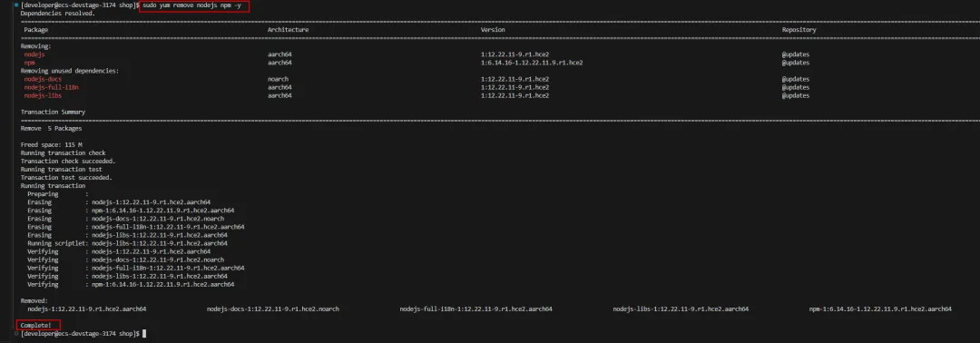980x343 pixels.
Task: Select red 'npm' name in the package table
Action: click(x=29, y=63)
